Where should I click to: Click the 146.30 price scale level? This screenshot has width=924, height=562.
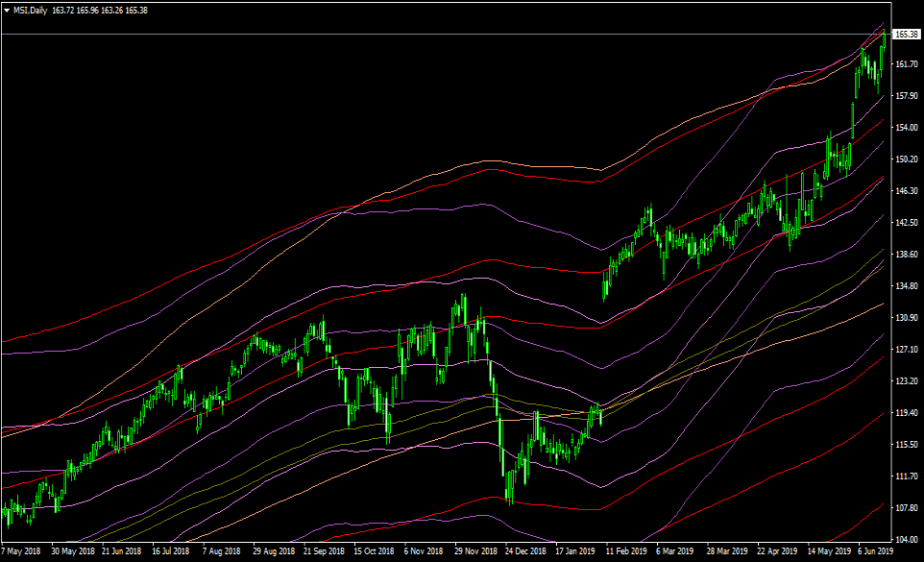(907, 191)
